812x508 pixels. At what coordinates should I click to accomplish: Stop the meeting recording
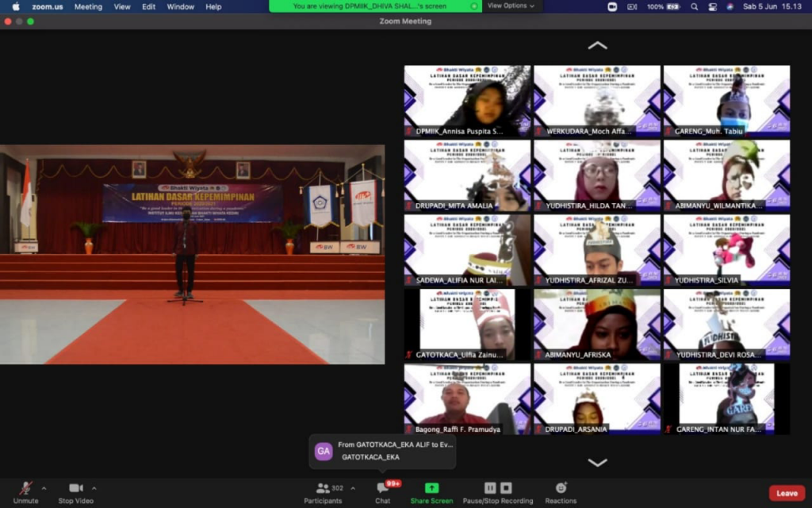tap(506, 488)
